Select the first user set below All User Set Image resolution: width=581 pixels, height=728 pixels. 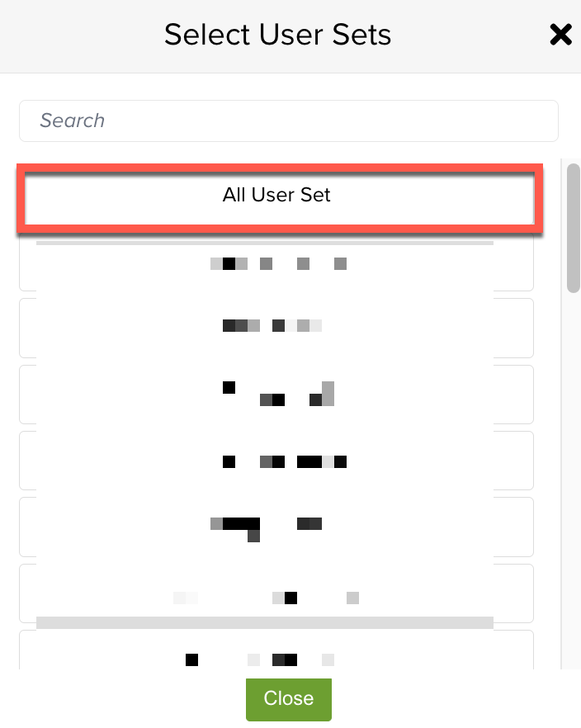coord(276,264)
